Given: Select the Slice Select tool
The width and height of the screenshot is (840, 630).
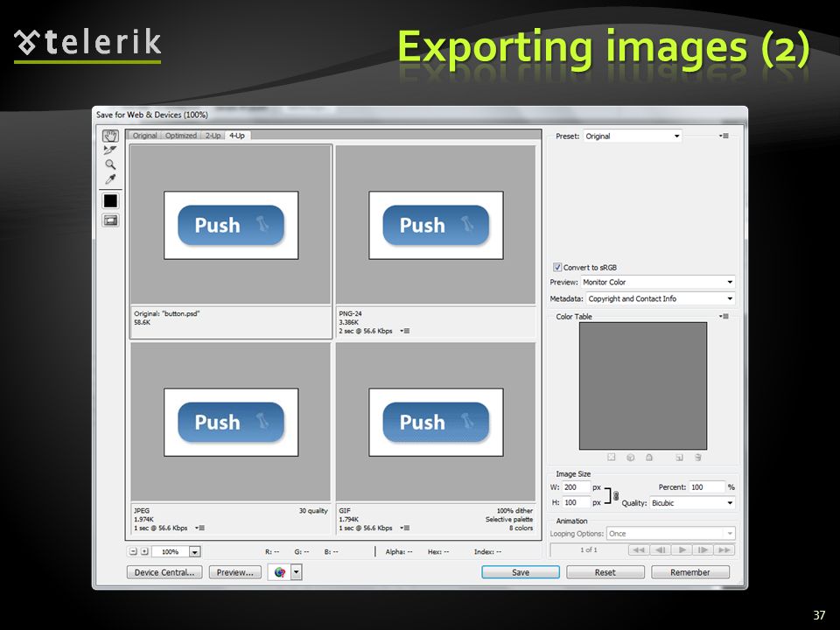Looking at the screenshot, I should tap(110, 150).
